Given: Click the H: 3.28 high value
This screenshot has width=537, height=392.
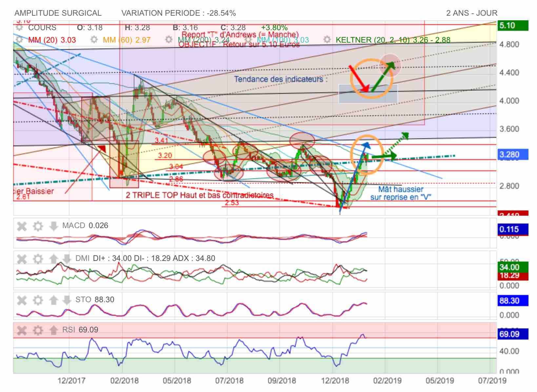Looking at the screenshot, I should coord(137,28).
